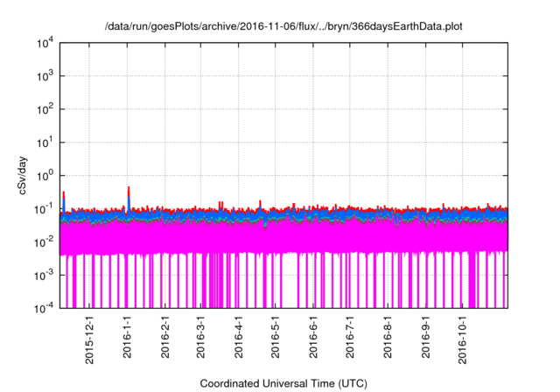Click the 2016-6-1 date label
Viewport: 560px width, 392px height.
(x=313, y=337)
